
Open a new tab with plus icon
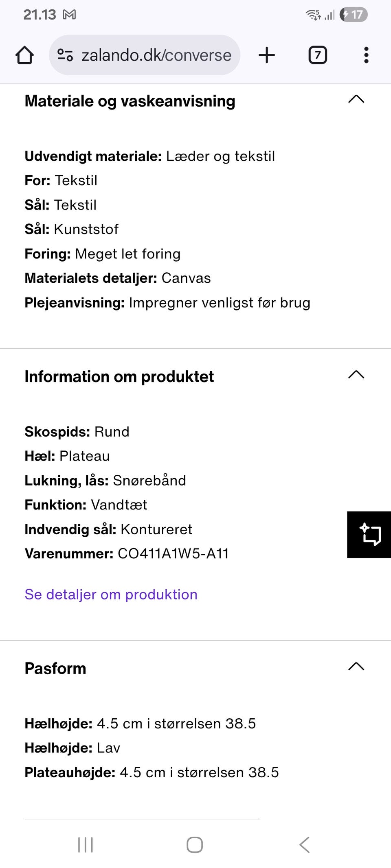coord(267,55)
